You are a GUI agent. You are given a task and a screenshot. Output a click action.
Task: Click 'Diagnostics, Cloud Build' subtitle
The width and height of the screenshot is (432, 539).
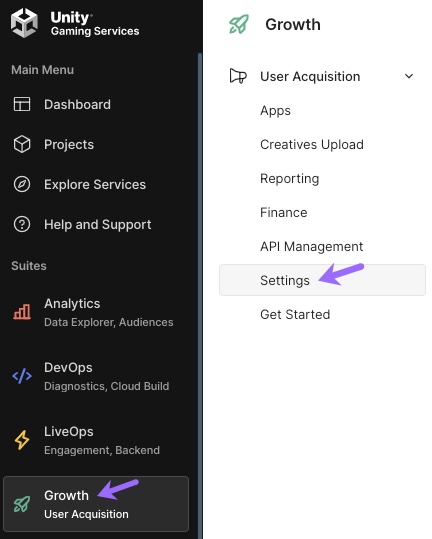tap(107, 386)
